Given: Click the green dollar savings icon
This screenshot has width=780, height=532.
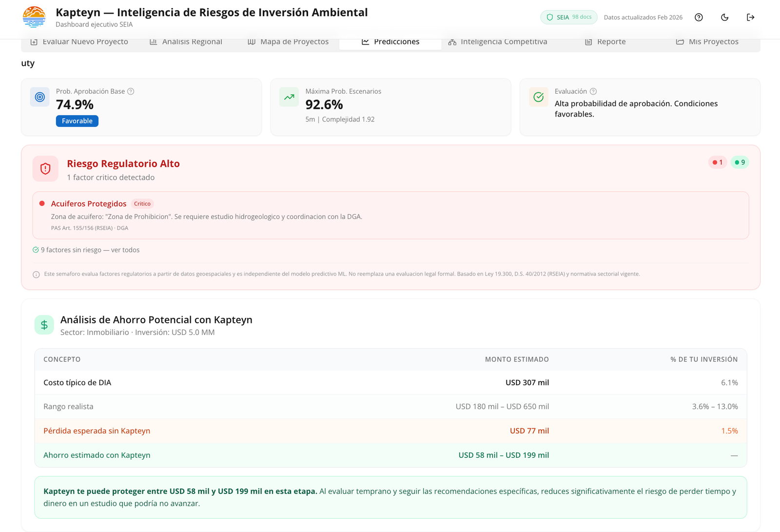Looking at the screenshot, I should pos(44,325).
